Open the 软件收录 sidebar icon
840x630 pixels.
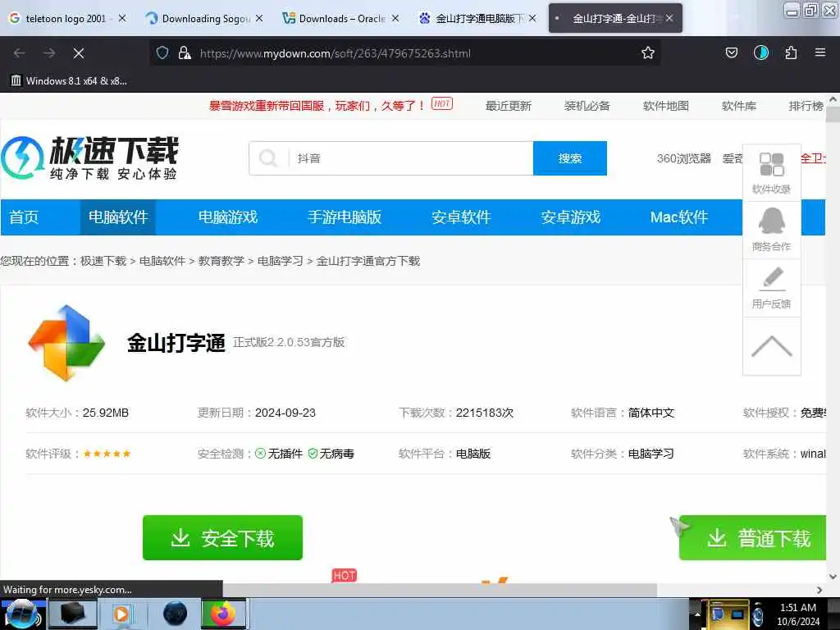[x=771, y=173]
